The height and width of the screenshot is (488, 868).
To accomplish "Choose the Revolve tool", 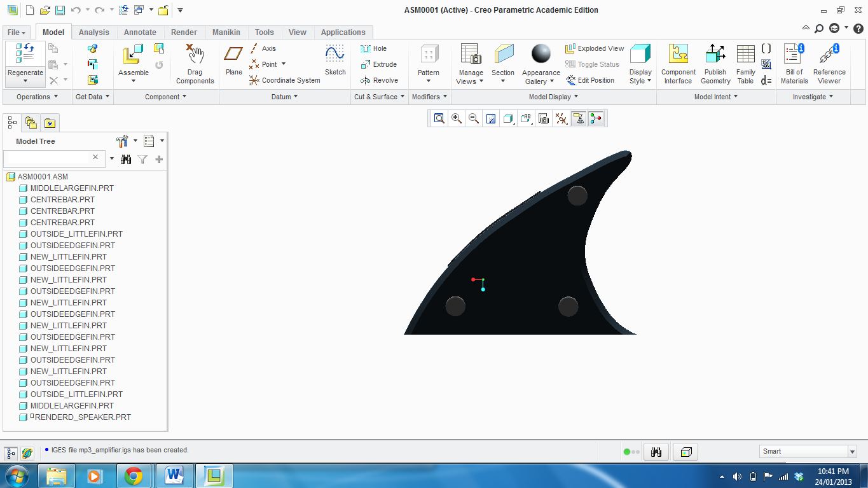I will click(x=379, y=80).
